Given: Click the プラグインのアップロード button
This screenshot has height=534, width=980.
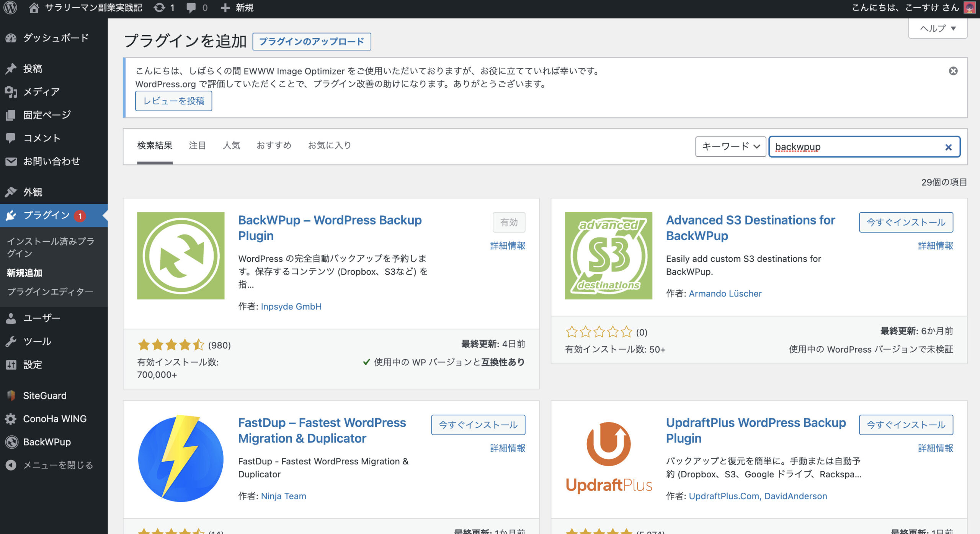Looking at the screenshot, I should click(x=312, y=41).
